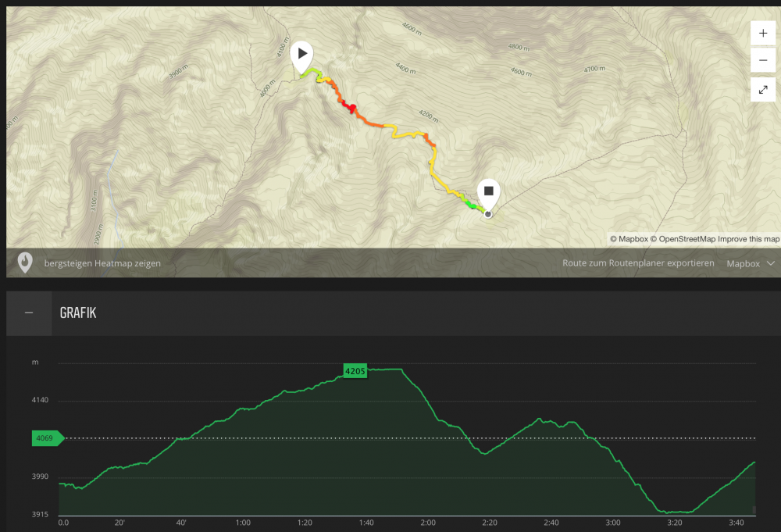Collapse the GRAFIK panel with minus button
The image size is (781, 532).
[29, 313]
